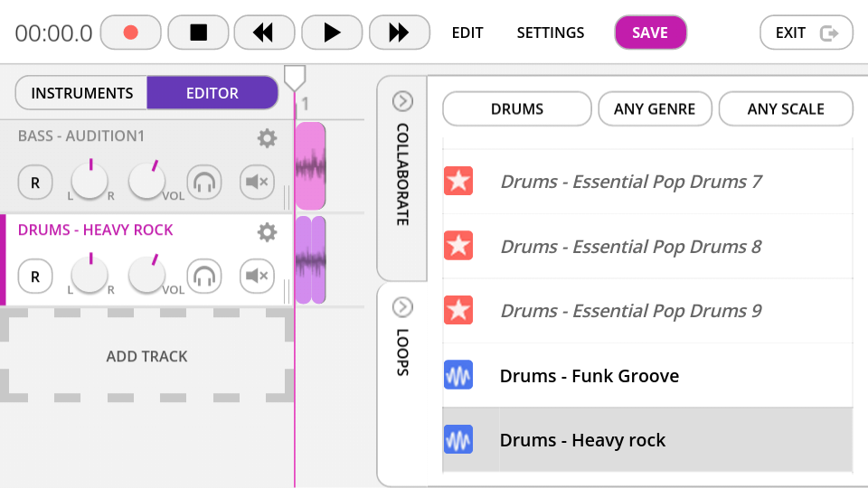Switch to the INSTRUMENTS tab
Viewport: 868px width, 488px height.
(x=82, y=93)
